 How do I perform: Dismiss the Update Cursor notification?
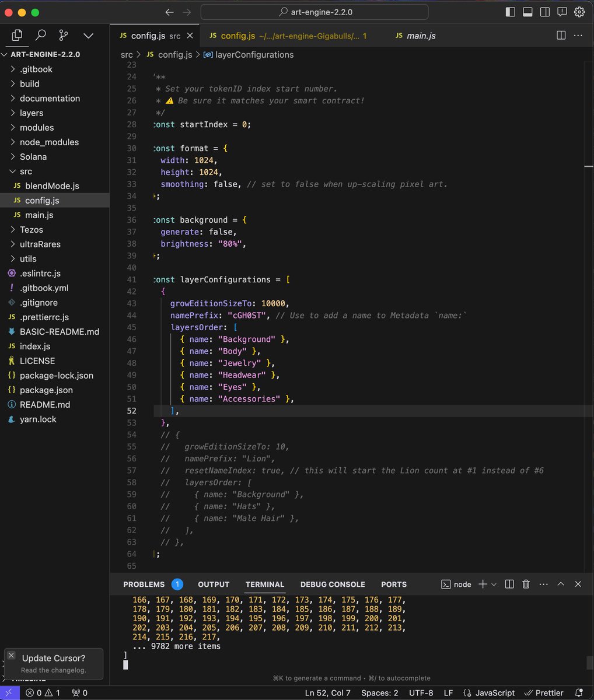[x=11, y=656]
